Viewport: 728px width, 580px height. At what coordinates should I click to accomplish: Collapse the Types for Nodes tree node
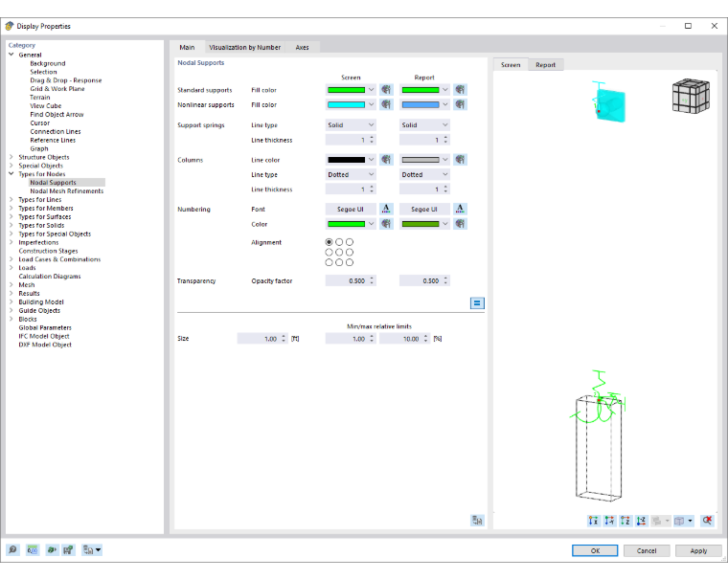click(11, 173)
